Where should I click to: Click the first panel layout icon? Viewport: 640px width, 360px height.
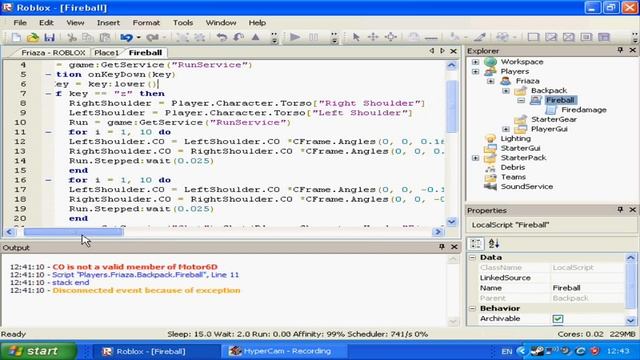[533, 38]
